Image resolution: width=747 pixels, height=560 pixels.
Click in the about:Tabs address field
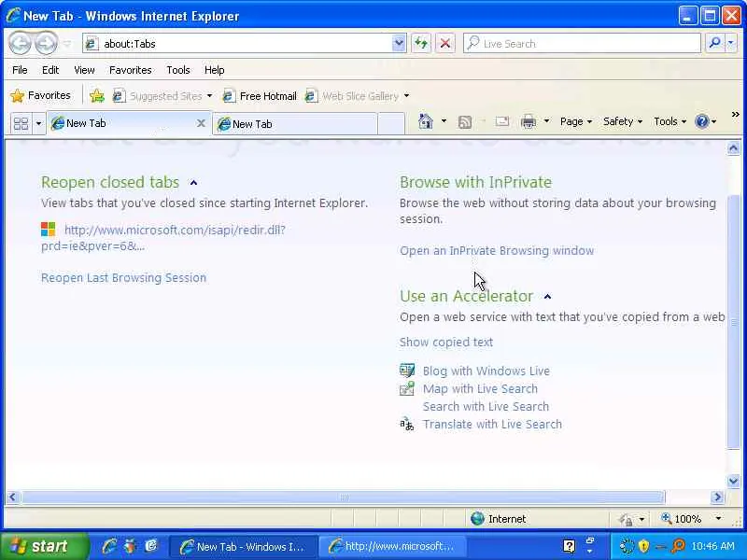pyautogui.click(x=238, y=43)
